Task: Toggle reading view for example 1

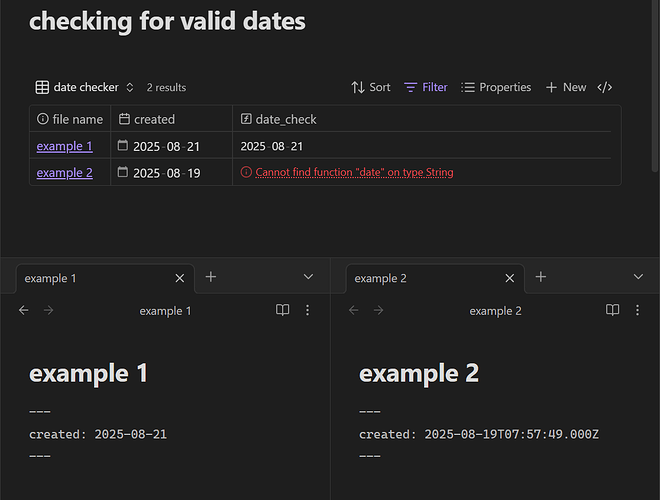Action: pos(283,311)
